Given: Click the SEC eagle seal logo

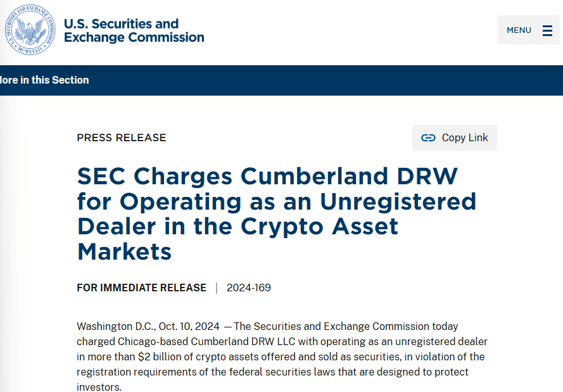Looking at the screenshot, I should (30, 30).
